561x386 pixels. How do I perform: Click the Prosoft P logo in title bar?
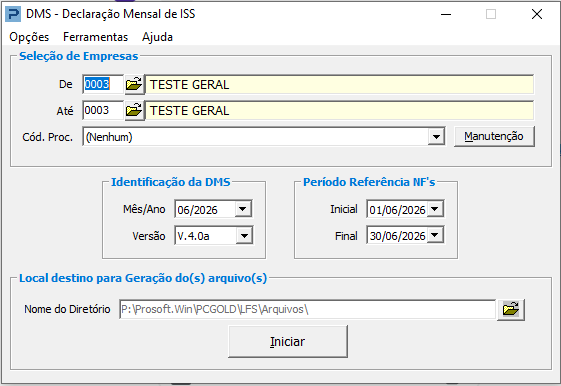pyautogui.click(x=13, y=14)
